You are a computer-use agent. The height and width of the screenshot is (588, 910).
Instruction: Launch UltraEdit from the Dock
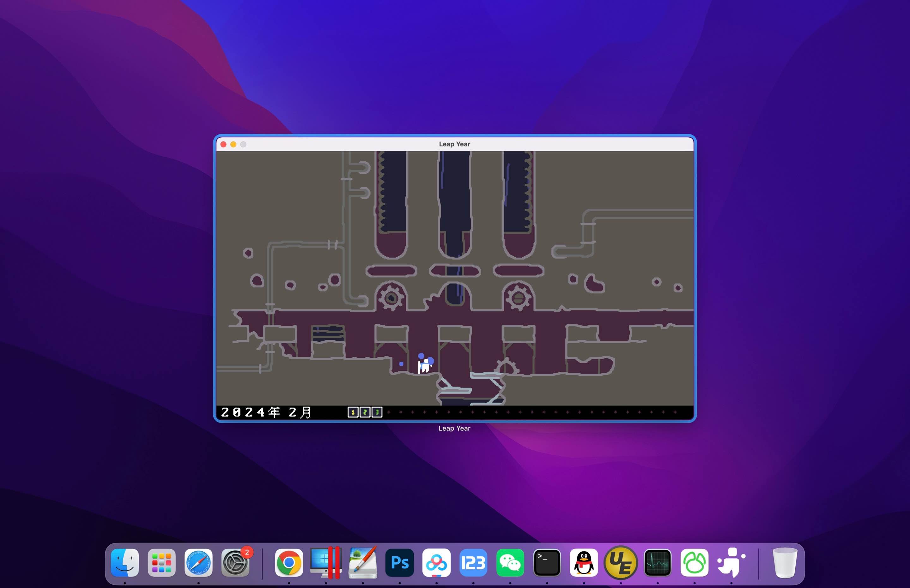point(621,562)
